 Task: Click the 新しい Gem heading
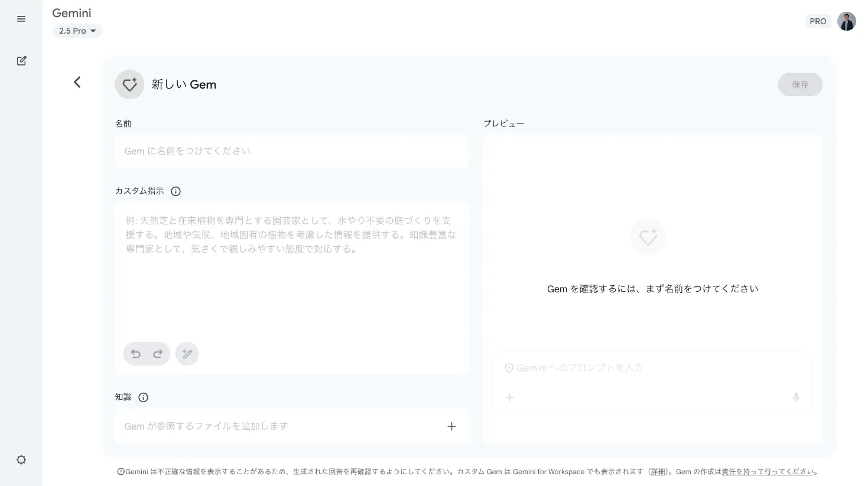(184, 84)
